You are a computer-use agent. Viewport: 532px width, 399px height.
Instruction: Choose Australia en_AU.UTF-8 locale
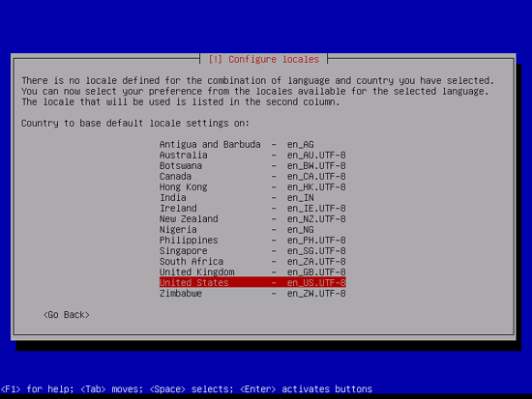click(252, 156)
